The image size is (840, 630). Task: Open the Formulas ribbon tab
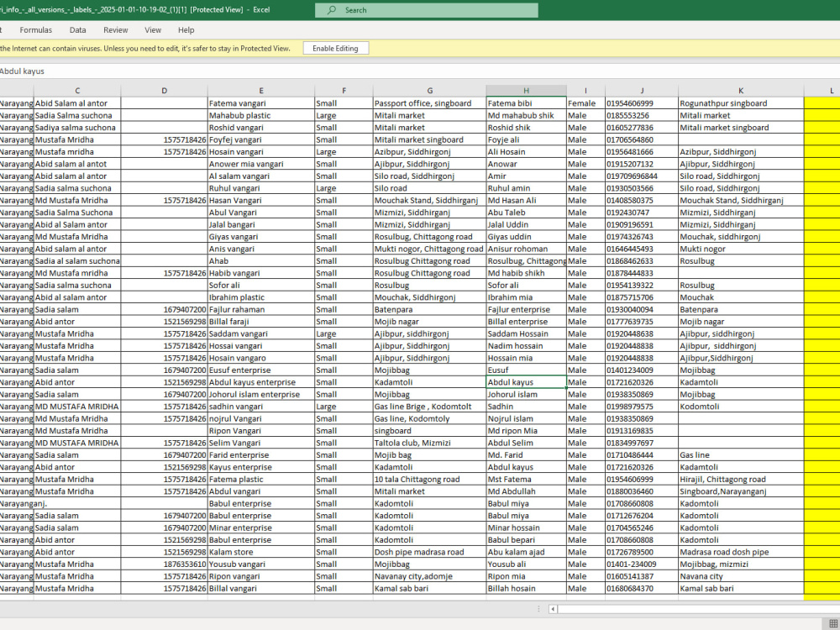click(x=36, y=30)
